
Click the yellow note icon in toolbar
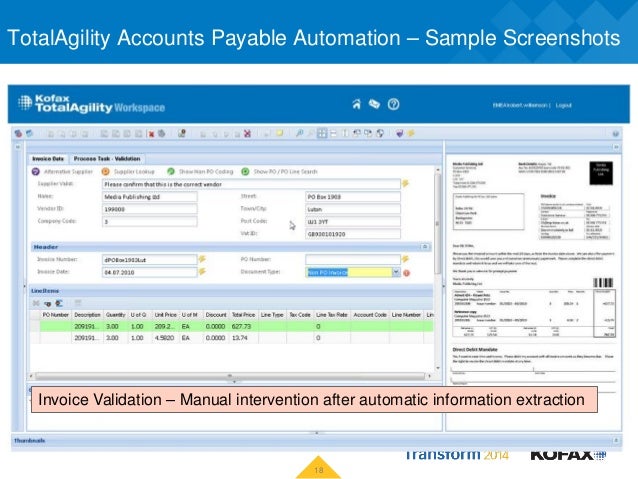point(280,133)
